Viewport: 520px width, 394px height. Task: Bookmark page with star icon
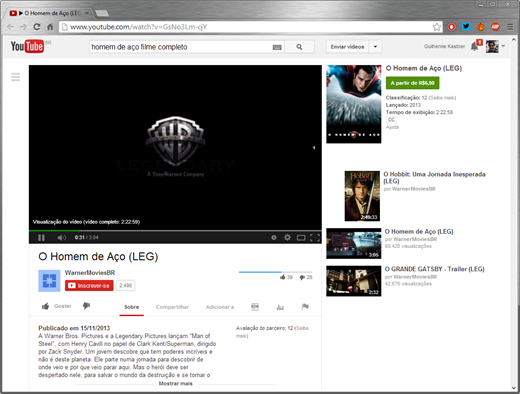[437, 27]
